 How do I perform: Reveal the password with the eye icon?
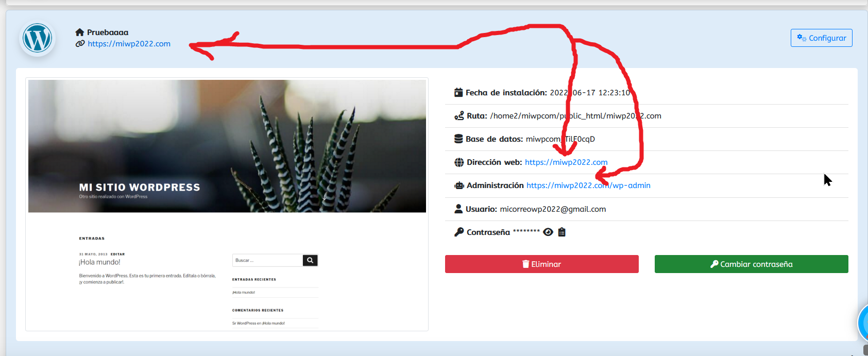pyautogui.click(x=548, y=232)
